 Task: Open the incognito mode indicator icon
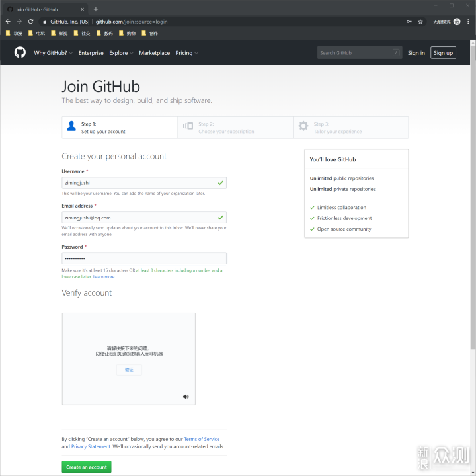click(457, 22)
